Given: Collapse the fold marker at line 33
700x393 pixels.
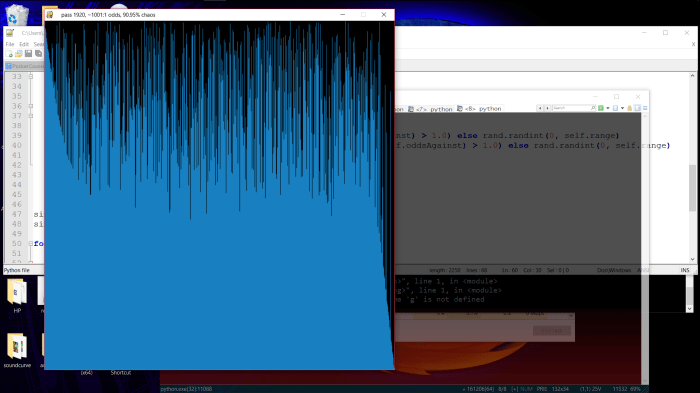Looking at the screenshot, I should 31,77.
